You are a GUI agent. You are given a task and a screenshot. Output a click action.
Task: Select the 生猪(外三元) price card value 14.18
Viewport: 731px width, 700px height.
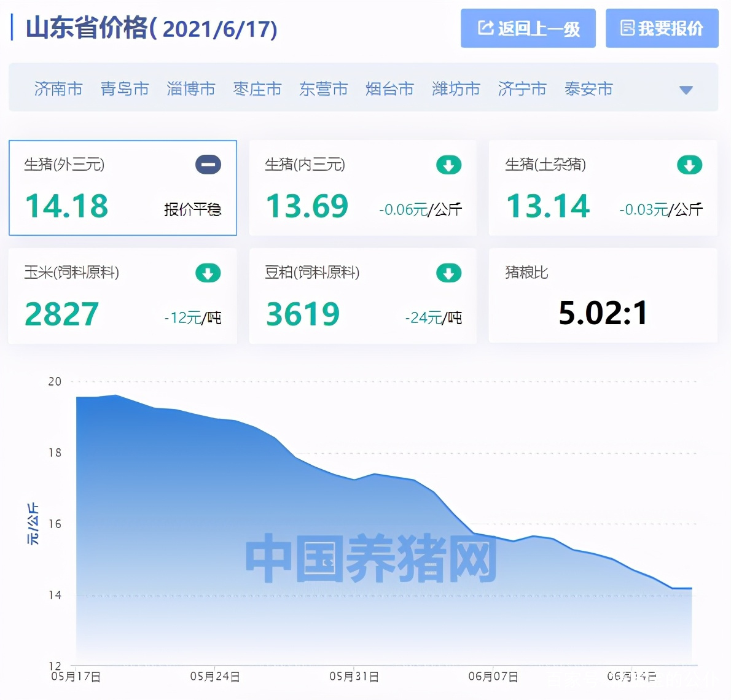point(67,206)
